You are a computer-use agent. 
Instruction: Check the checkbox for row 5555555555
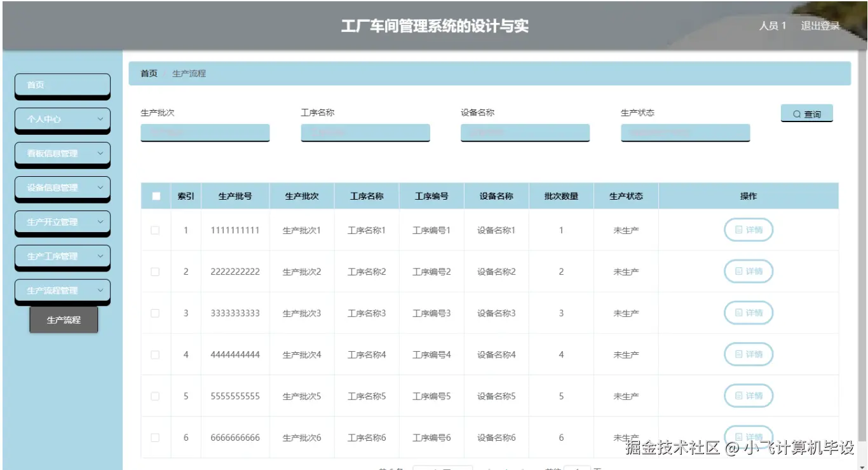click(155, 396)
